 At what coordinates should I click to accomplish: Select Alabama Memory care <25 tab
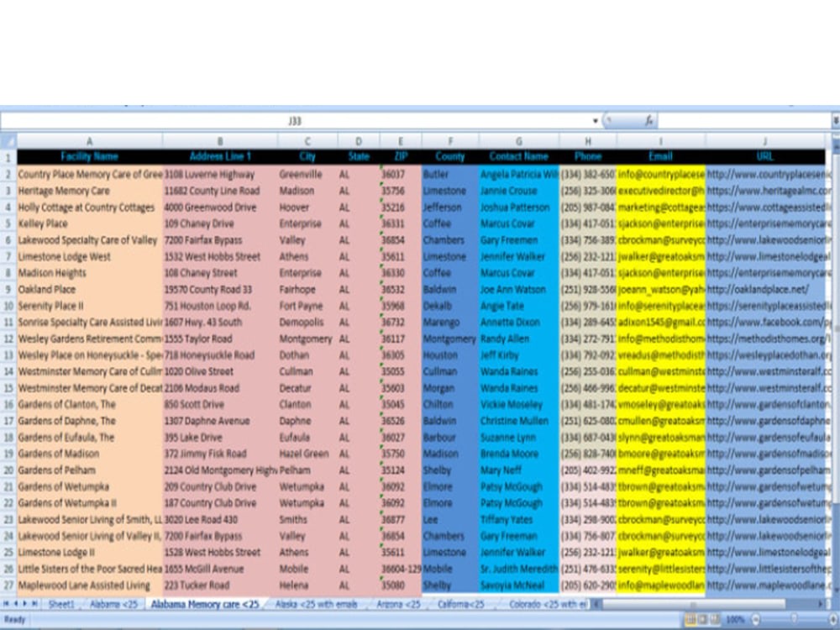point(205,604)
